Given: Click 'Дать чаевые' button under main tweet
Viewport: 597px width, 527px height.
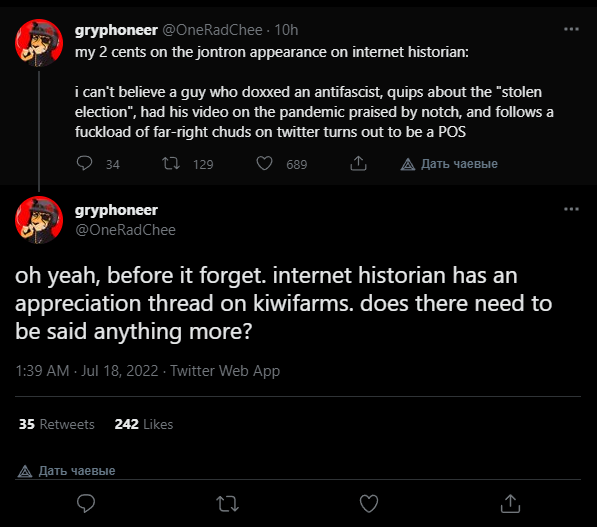Looking at the screenshot, I should (x=67, y=471).
